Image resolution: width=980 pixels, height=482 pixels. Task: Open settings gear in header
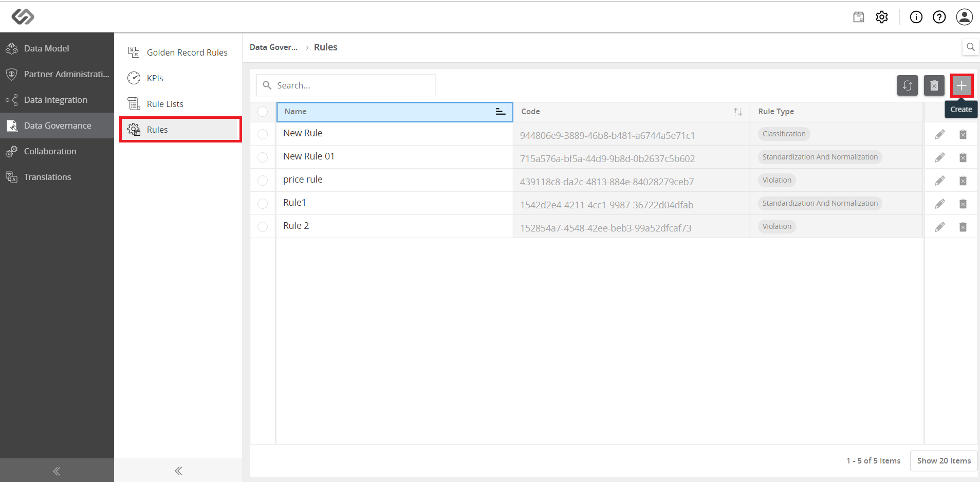(x=882, y=17)
